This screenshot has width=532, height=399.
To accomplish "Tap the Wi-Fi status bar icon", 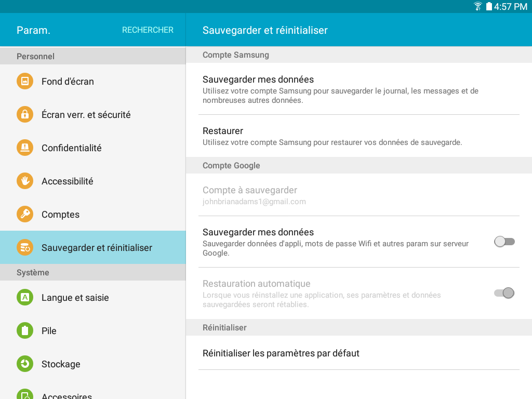I will point(478,6).
